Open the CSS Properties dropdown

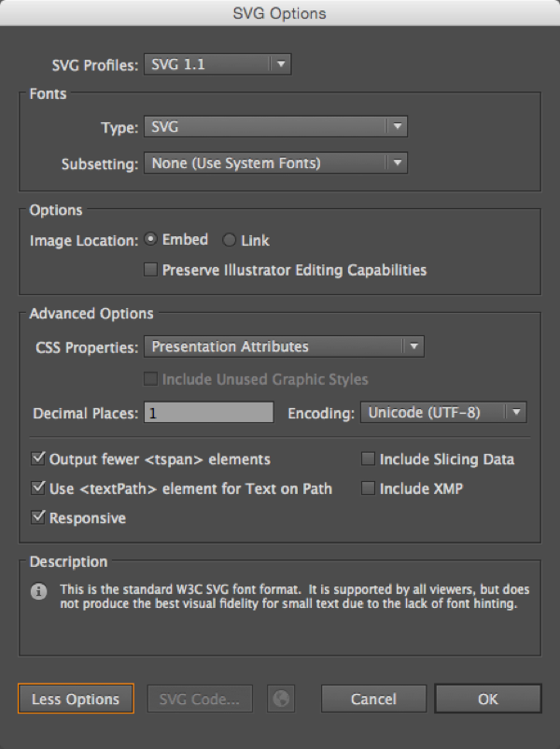click(285, 346)
